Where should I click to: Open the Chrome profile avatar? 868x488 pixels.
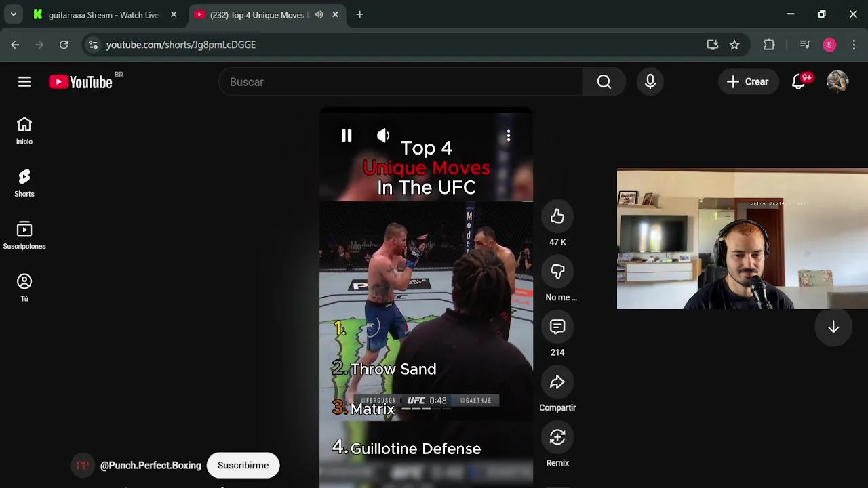pos(829,45)
